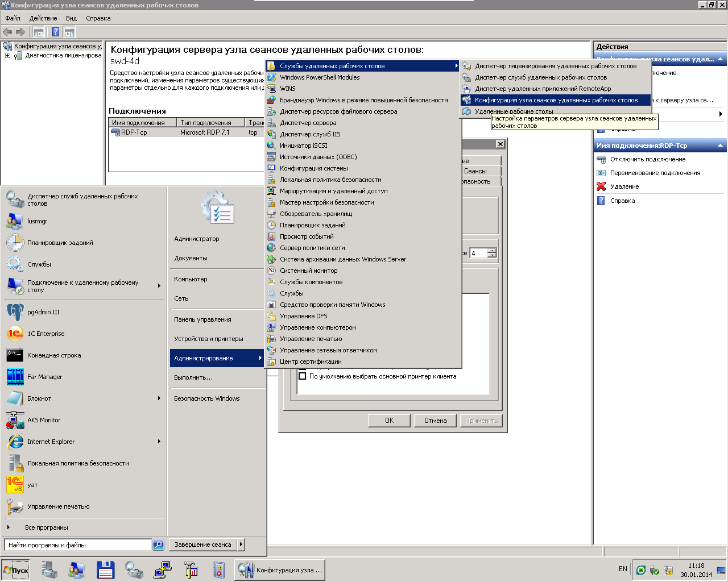Check the default client printer checkbox
This screenshot has width=728, height=582.
coord(303,376)
